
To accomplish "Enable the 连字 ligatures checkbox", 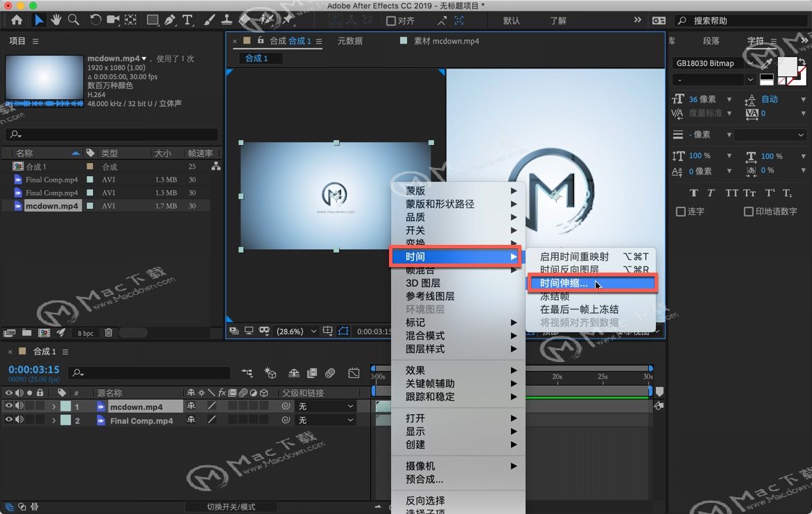I will pyautogui.click(x=680, y=212).
